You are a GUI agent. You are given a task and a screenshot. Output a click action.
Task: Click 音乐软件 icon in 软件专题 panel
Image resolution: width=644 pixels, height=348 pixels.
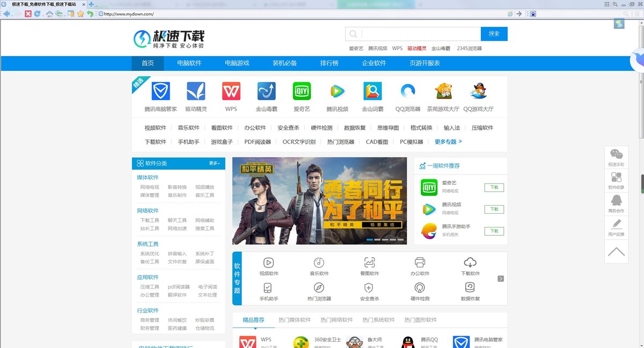[x=319, y=263]
